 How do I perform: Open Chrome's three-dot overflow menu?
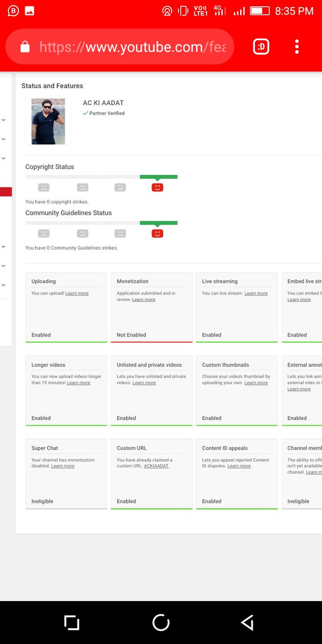click(297, 47)
